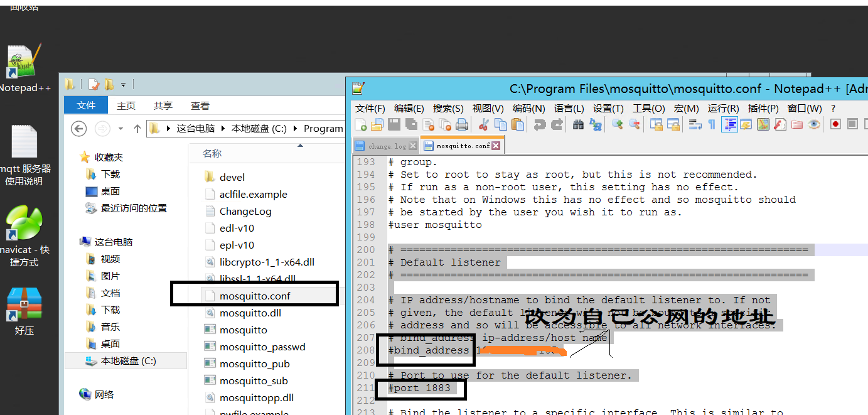This screenshot has height=415, width=868.
Task: Select the mosquitto_passwd file in Explorer
Action: pyautogui.click(x=262, y=347)
